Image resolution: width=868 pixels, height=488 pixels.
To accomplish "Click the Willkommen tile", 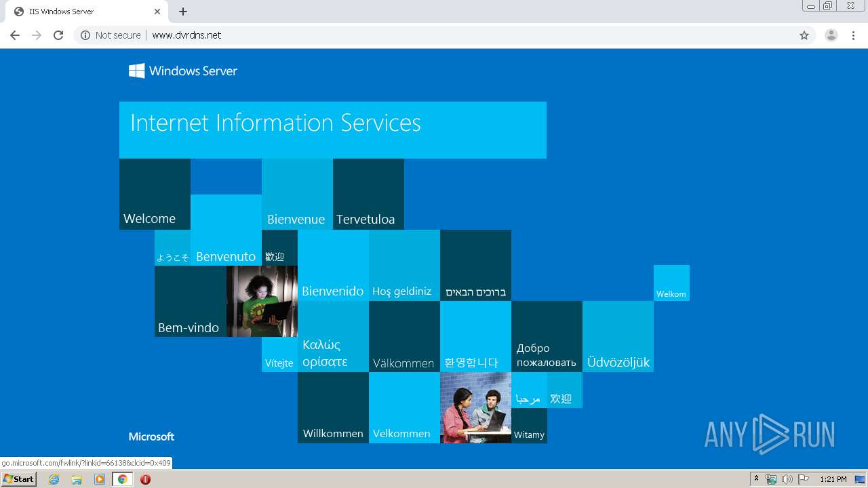I will click(x=333, y=407).
